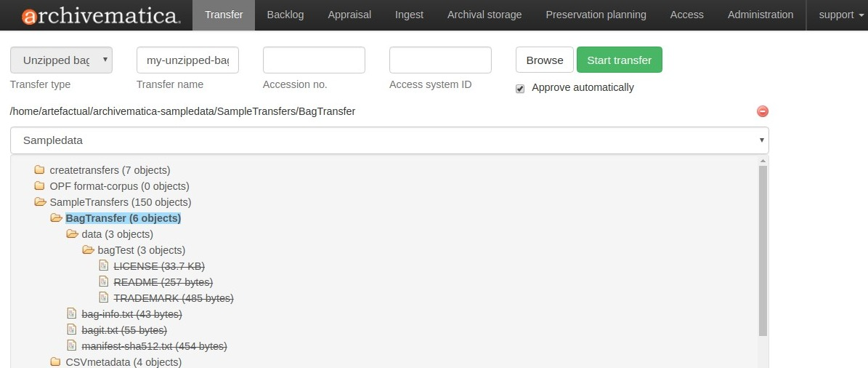Click the SampleTransfers open folder icon
The width and height of the screenshot is (868, 368).
coord(40,202)
